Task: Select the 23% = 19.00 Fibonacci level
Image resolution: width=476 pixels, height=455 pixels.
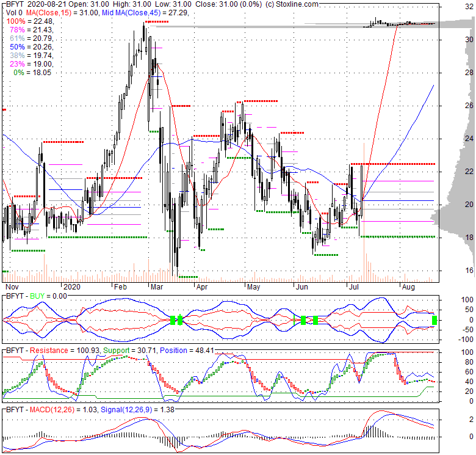Action: point(32,64)
